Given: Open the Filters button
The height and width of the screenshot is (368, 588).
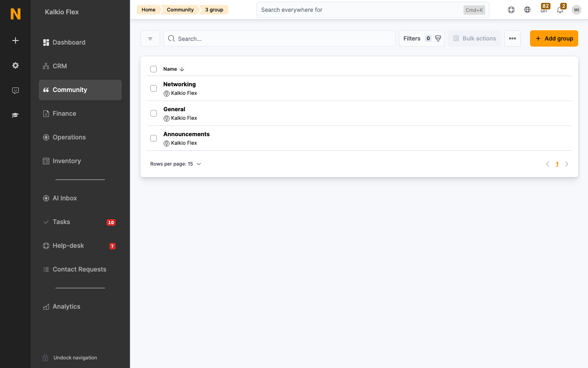Looking at the screenshot, I should tap(422, 38).
